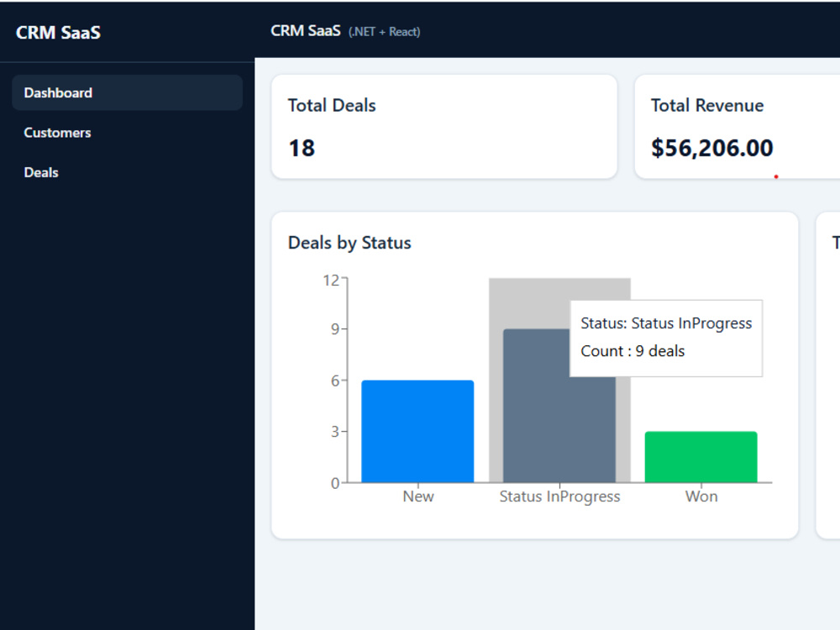The image size is (840, 630).
Task: Click the green Won bar in chart
Action: coord(701,457)
